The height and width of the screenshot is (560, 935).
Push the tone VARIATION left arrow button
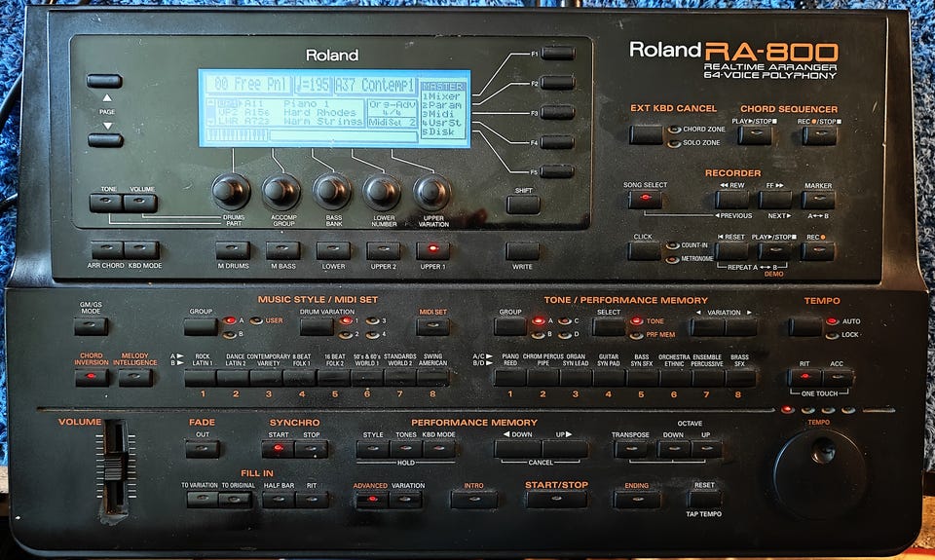coord(707,327)
